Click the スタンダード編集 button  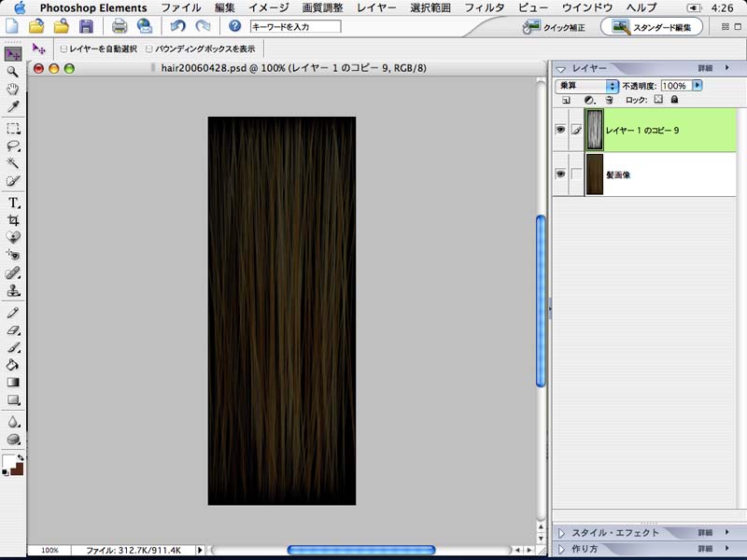(653, 27)
